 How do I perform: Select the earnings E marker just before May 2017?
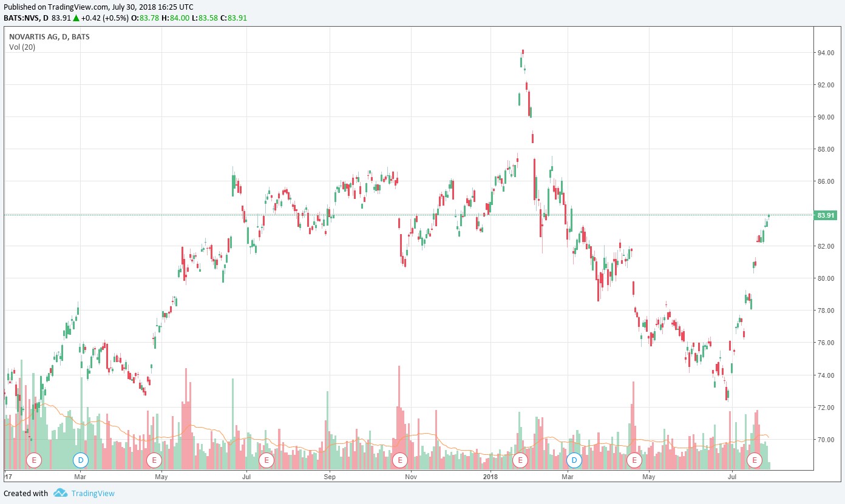click(154, 460)
